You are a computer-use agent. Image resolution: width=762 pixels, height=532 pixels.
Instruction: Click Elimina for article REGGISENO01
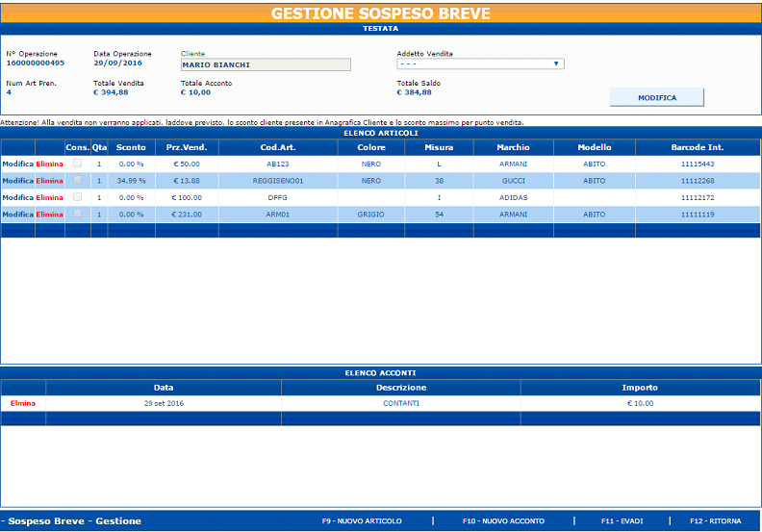[50, 181]
